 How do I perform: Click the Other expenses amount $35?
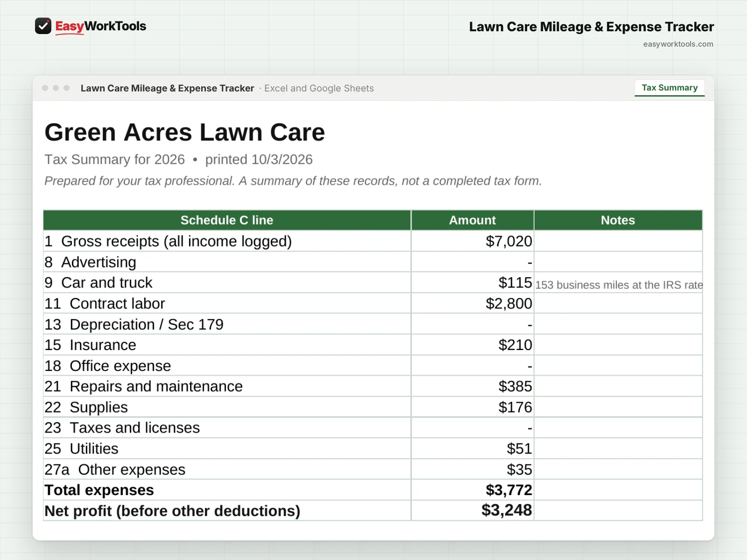coord(519,469)
